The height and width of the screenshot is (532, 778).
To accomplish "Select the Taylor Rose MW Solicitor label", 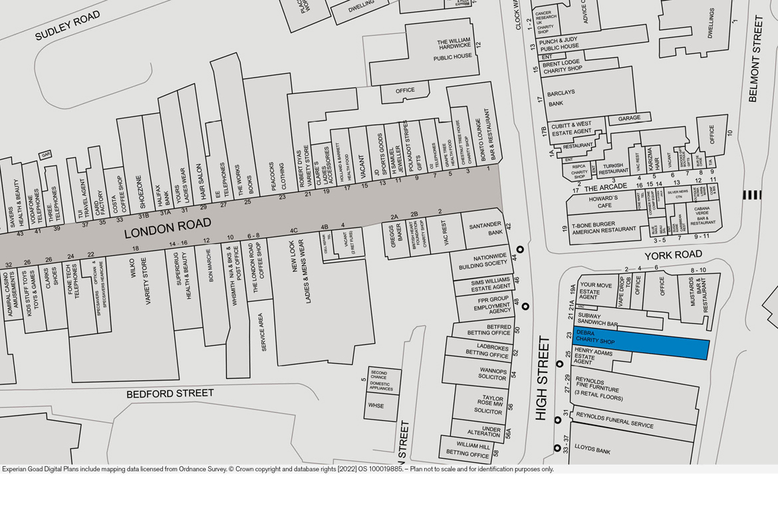I will [x=489, y=404].
